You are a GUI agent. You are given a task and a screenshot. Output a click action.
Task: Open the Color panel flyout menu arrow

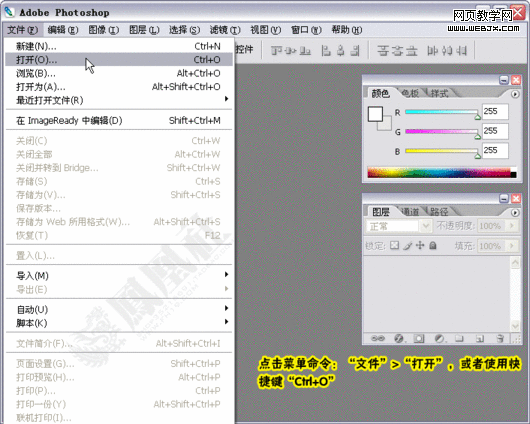point(515,94)
